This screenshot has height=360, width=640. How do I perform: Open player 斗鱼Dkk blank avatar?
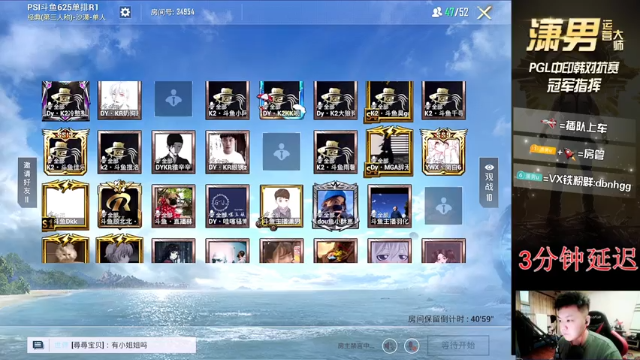pos(65,205)
